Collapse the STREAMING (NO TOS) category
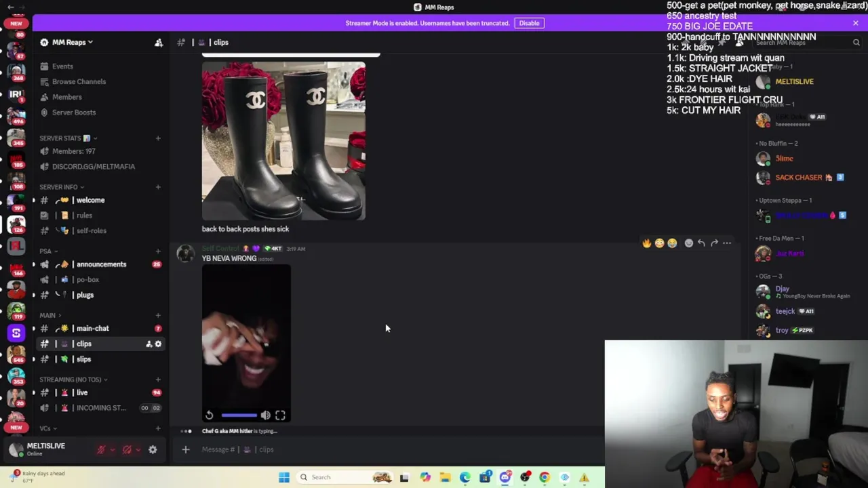The width and height of the screenshot is (868, 488). point(73,380)
